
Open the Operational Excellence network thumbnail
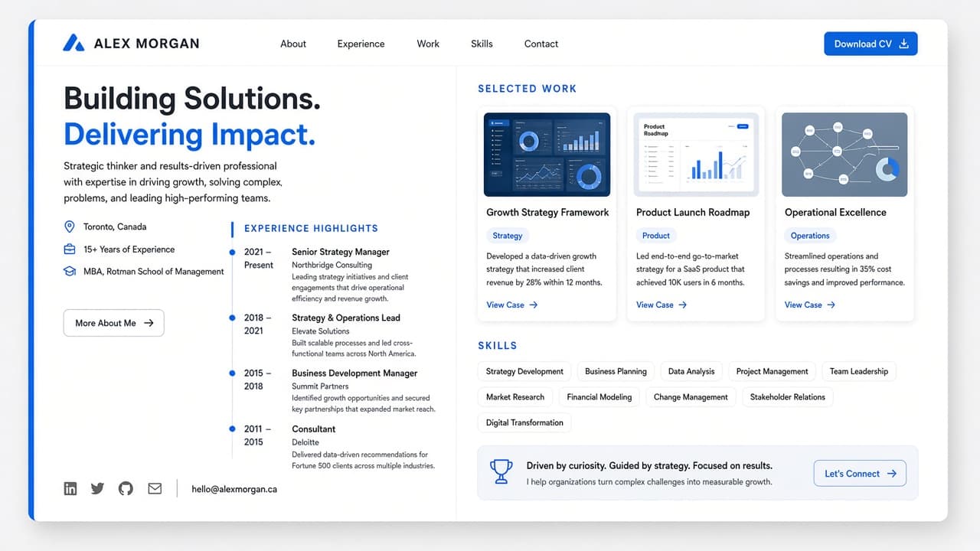[x=844, y=155]
